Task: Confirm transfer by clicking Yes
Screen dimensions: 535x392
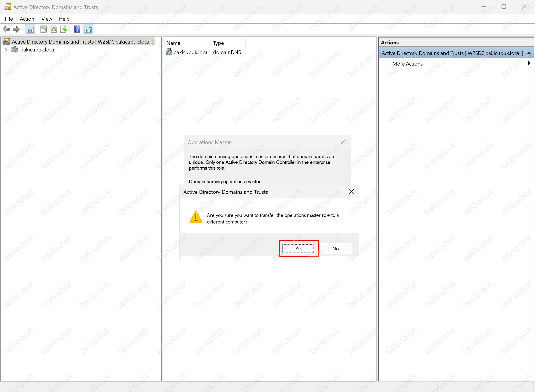Action: (299, 249)
